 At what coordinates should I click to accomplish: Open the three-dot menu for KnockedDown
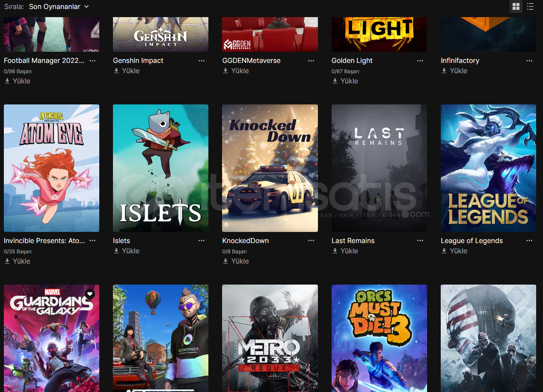311,241
